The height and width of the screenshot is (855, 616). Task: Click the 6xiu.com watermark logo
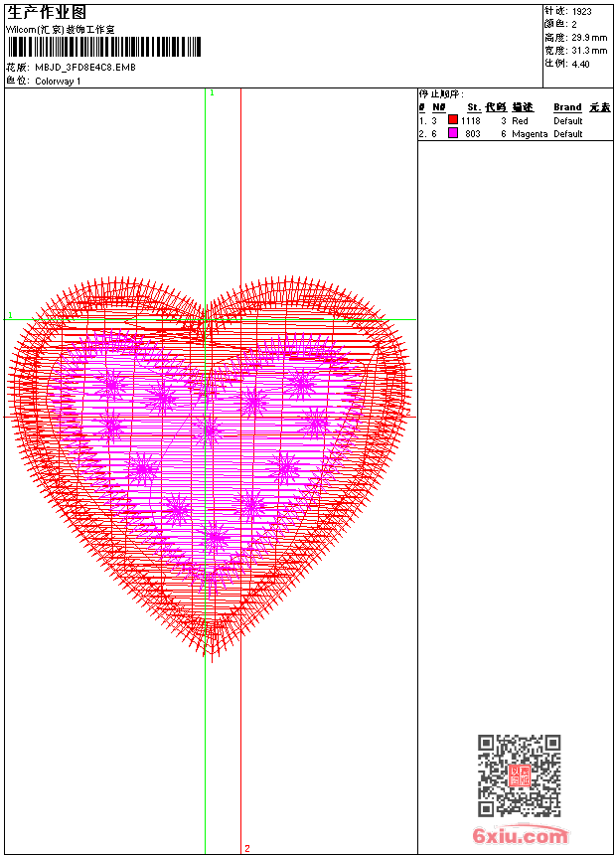tap(521, 836)
